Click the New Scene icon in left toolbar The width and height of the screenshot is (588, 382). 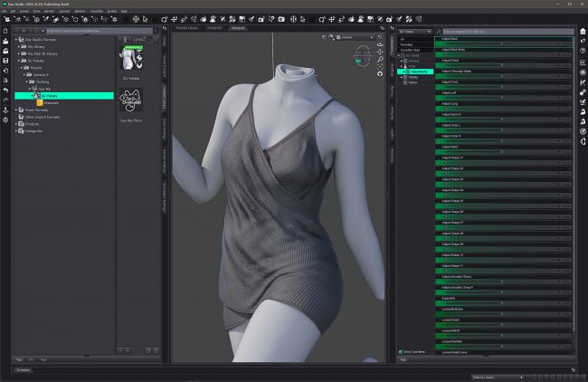(5, 32)
